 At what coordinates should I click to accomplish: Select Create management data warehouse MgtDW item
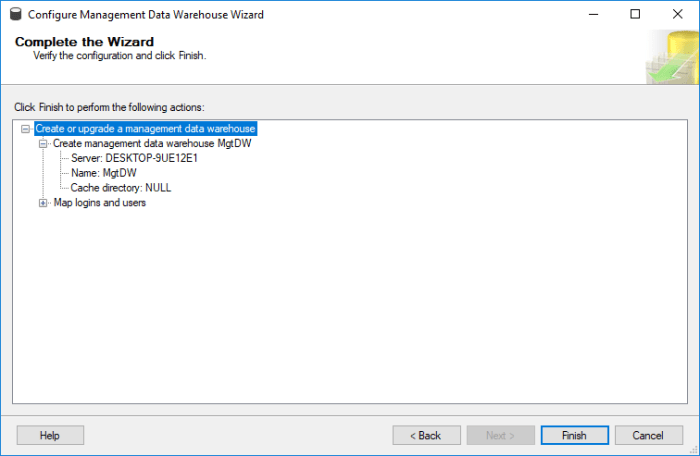point(152,144)
